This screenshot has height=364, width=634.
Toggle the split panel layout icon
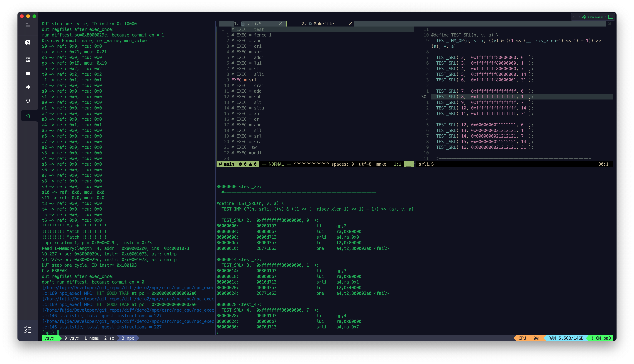point(610,17)
